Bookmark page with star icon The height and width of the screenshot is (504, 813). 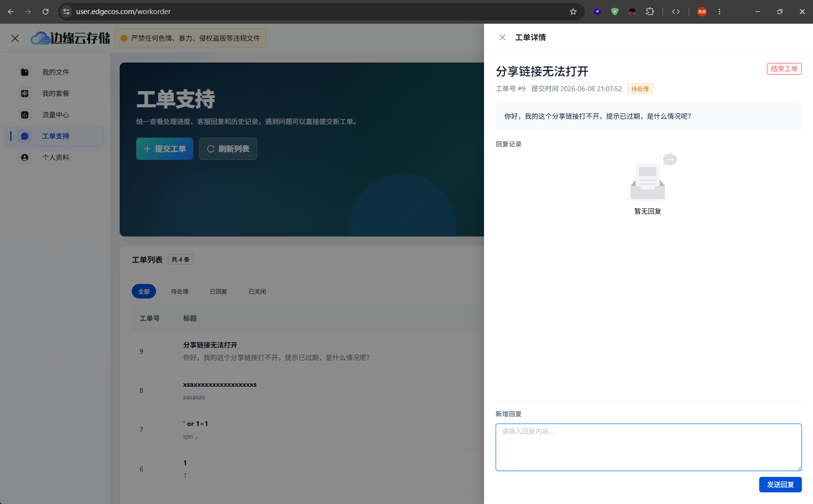click(573, 12)
